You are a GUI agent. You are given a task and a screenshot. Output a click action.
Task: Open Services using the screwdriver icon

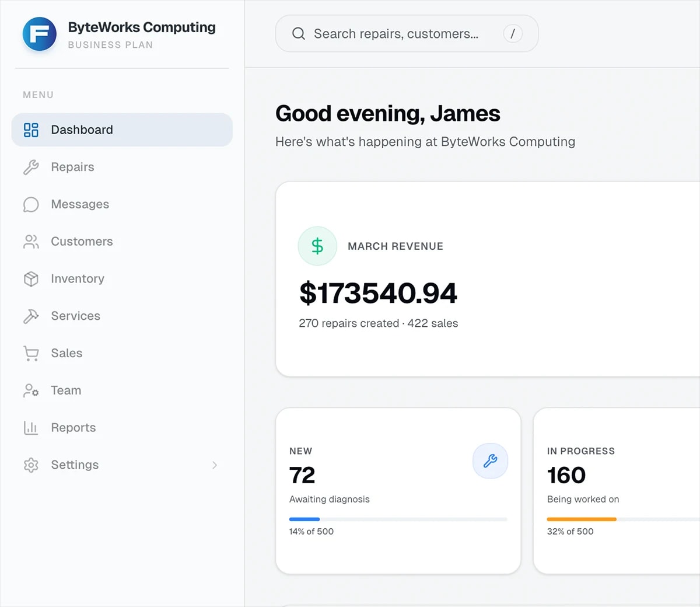(30, 316)
